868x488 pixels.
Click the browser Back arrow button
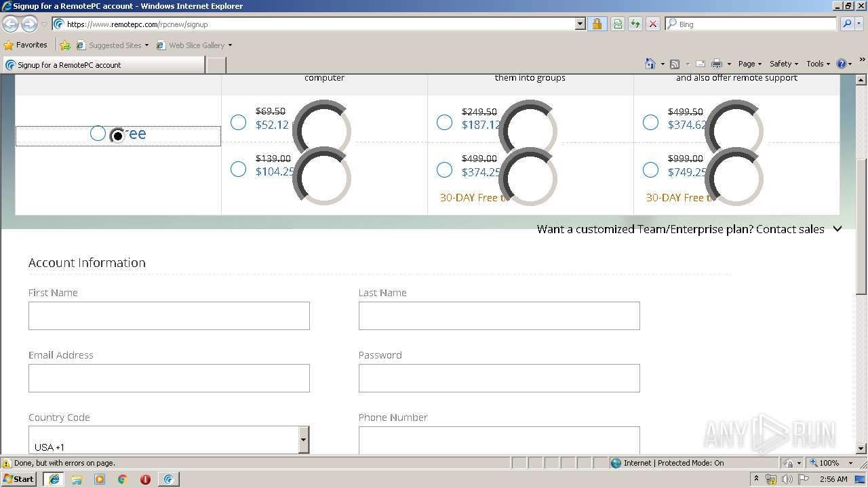click(x=11, y=24)
